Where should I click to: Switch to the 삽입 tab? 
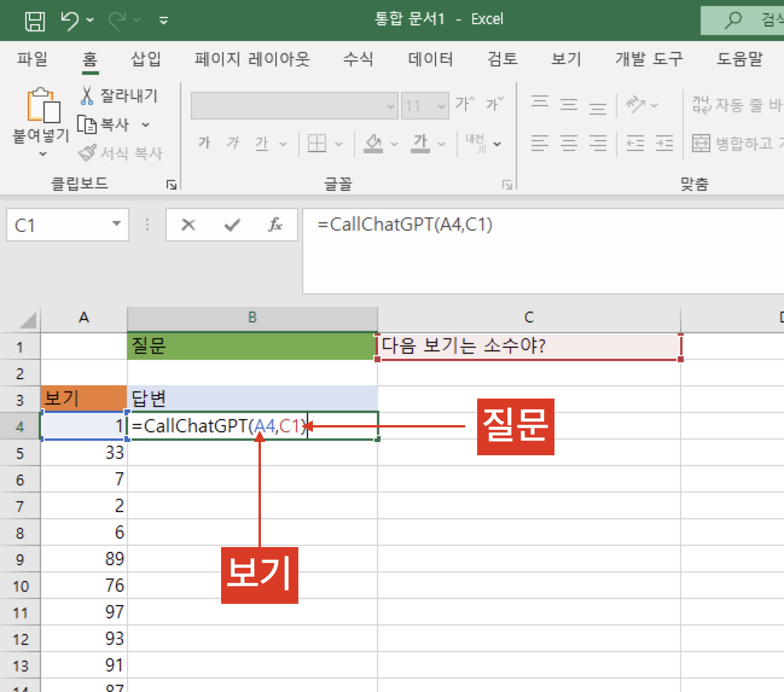146,59
